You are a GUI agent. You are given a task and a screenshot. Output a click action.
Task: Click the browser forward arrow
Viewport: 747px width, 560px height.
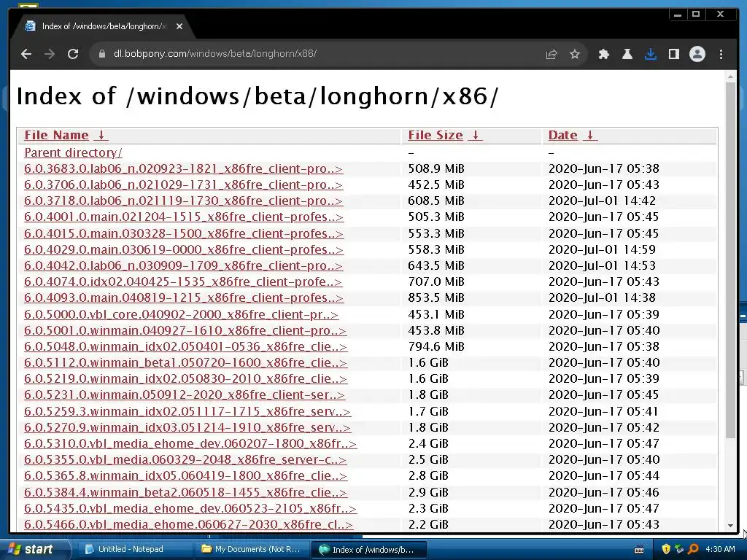click(50, 54)
